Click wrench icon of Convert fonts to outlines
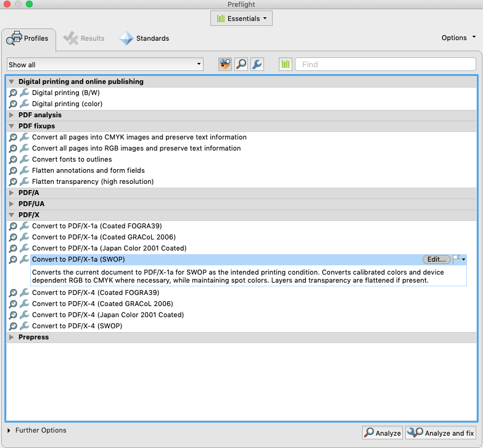Image resolution: width=483 pixels, height=448 pixels. [x=24, y=159]
